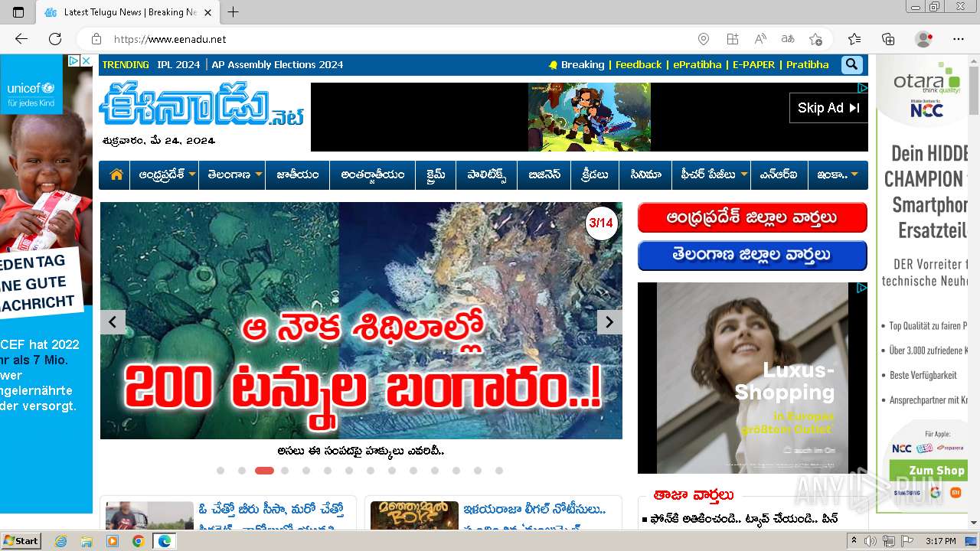
Task: Show next slide in carousel
Action: [609, 322]
